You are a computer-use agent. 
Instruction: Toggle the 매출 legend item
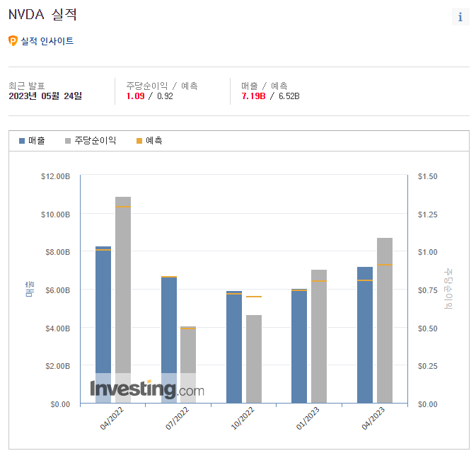click(x=32, y=141)
